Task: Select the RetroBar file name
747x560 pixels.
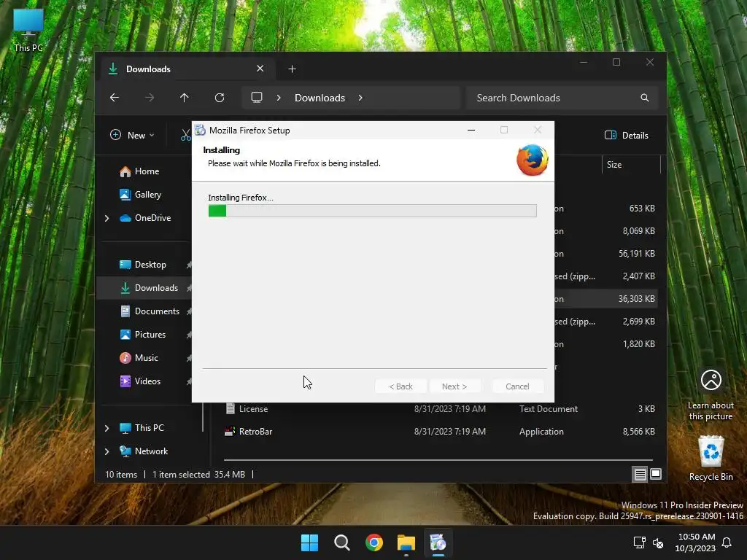Action: click(x=256, y=432)
